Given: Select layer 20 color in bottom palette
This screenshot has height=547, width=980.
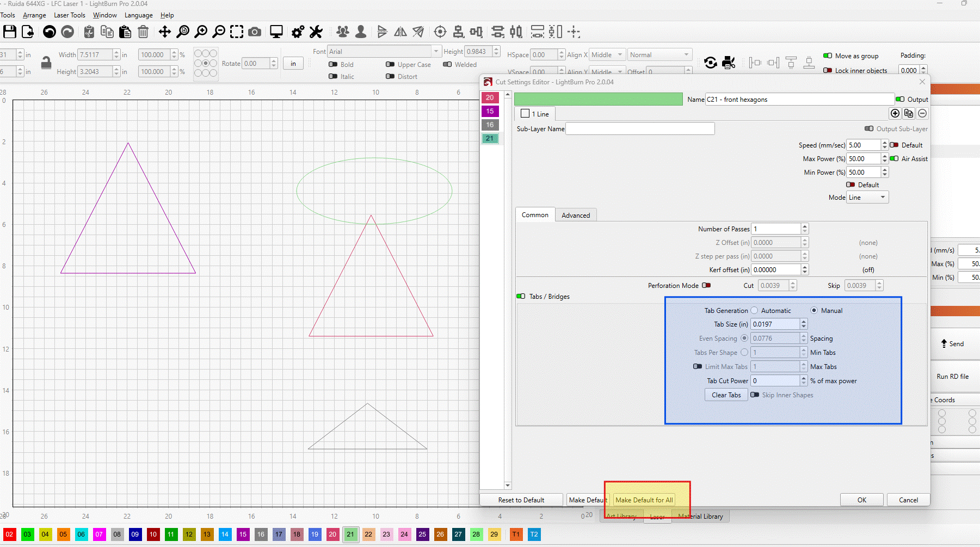Looking at the screenshot, I should click(332, 534).
